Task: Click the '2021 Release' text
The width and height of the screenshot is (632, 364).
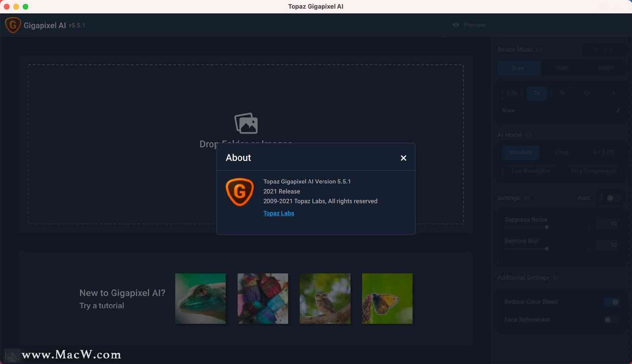Action: pos(281,191)
